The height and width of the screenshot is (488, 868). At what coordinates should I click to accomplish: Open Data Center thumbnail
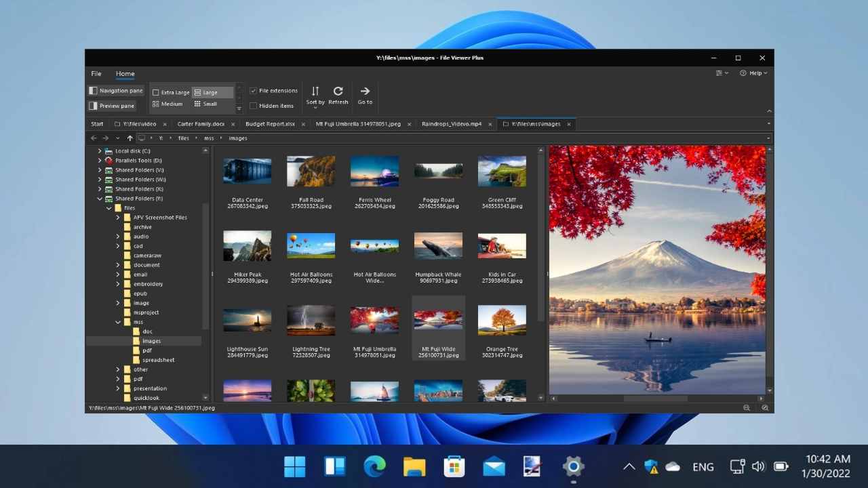point(248,171)
